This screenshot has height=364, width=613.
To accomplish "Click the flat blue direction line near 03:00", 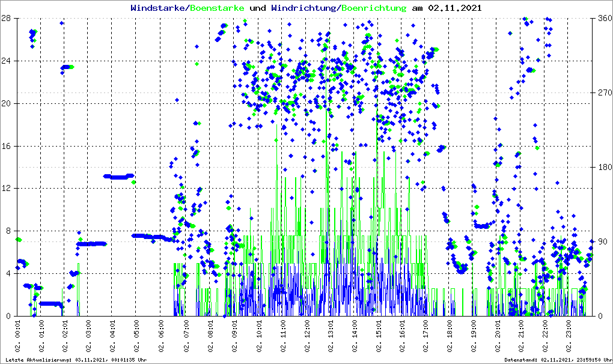I will point(91,244).
